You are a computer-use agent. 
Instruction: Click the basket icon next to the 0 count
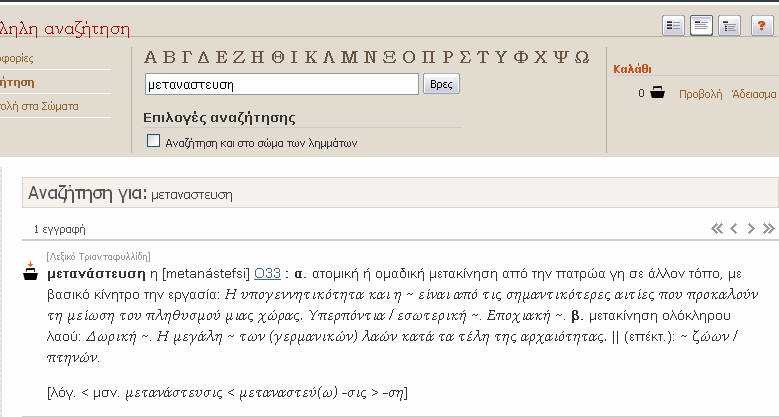click(x=657, y=92)
